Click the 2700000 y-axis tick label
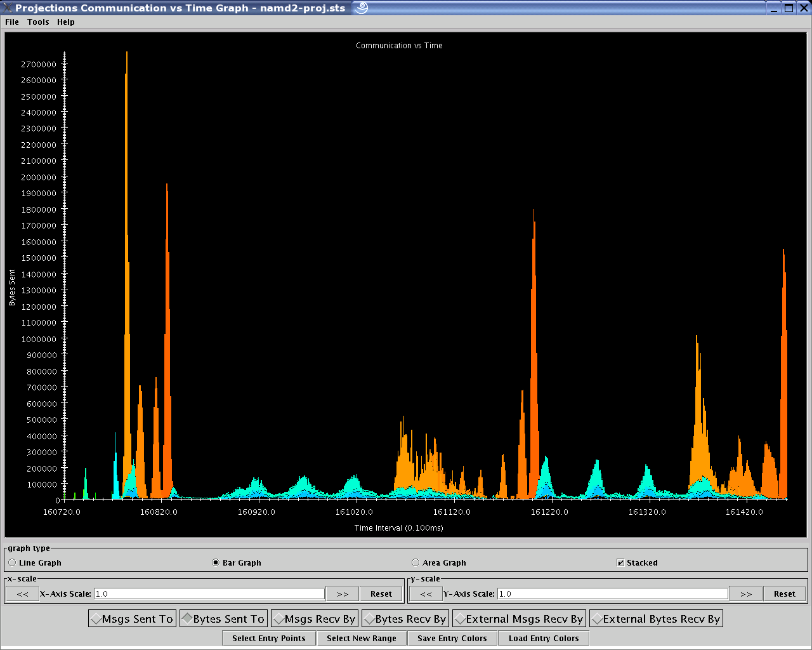 coord(39,64)
